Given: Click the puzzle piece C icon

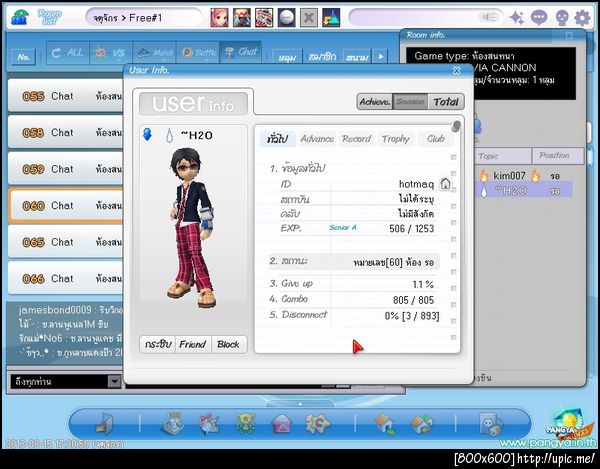Looking at the screenshot, I should (x=317, y=423).
